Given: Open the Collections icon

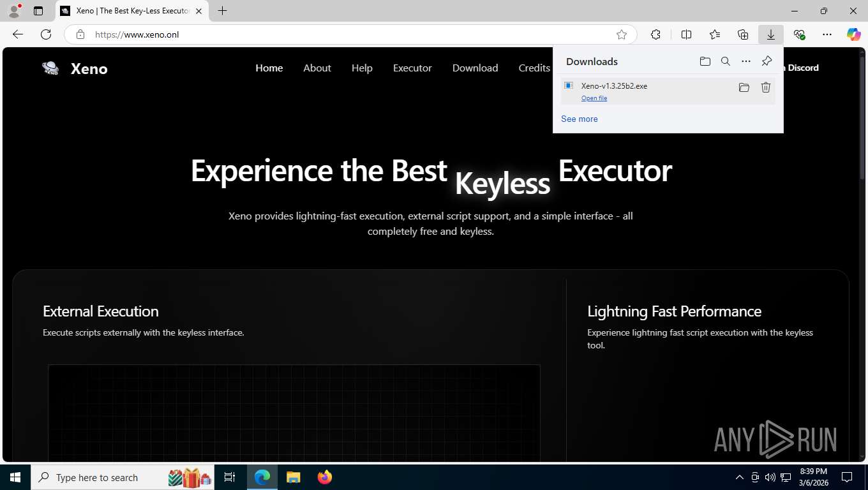Looking at the screenshot, I should click(x=743, y=34).
